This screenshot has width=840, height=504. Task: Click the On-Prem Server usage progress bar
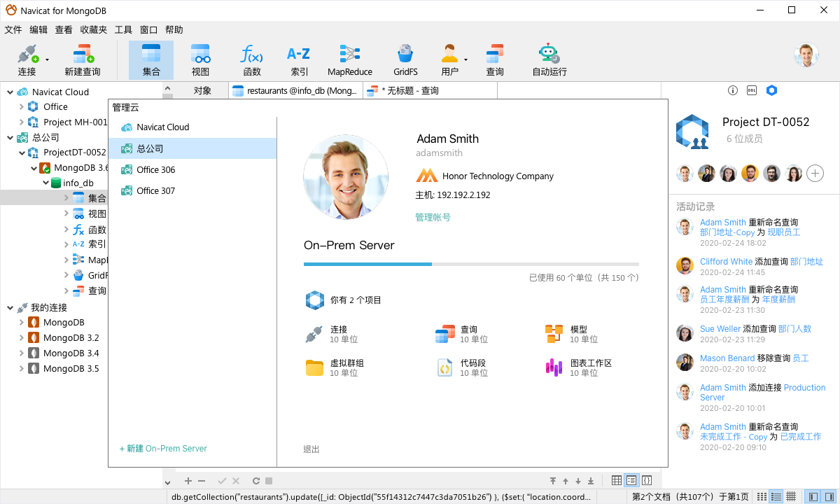click(471, 264)
